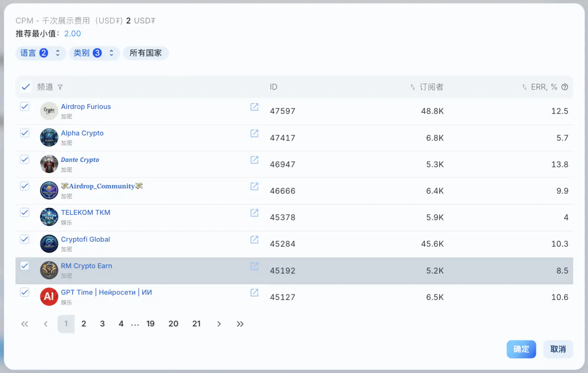Show ERR help question mark tooltip

click(565, 87)
